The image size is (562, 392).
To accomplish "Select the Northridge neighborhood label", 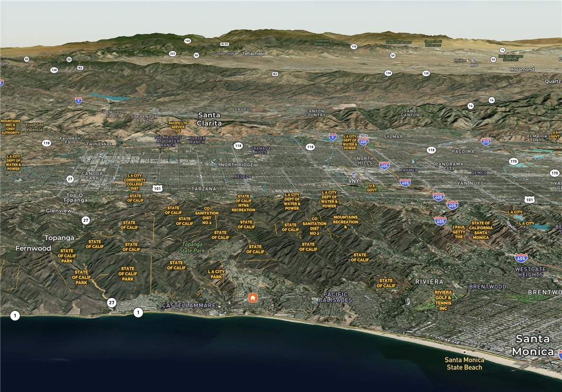I will tap(236, 165).
